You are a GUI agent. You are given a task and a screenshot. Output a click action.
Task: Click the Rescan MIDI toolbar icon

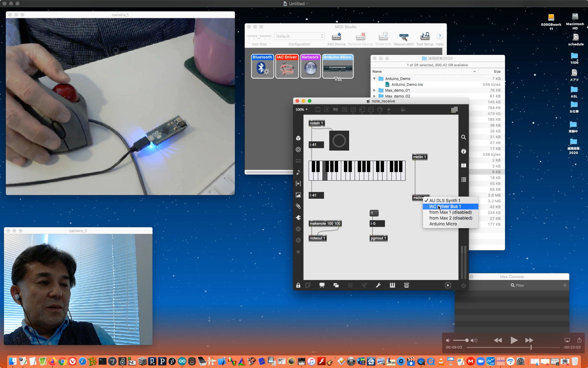[404, 37]
